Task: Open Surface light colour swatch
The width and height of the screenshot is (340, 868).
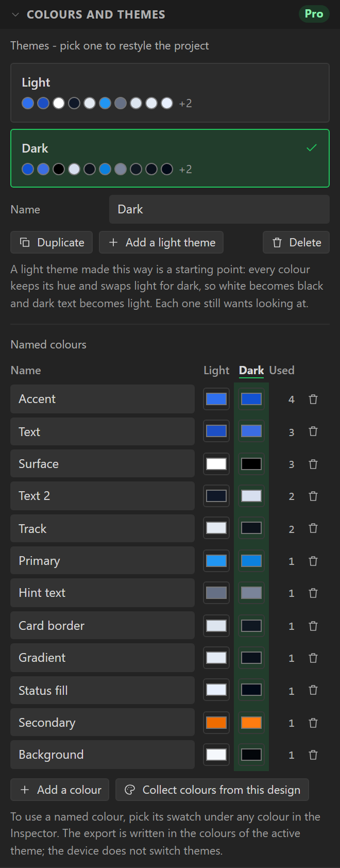Action: pos(216,464)
